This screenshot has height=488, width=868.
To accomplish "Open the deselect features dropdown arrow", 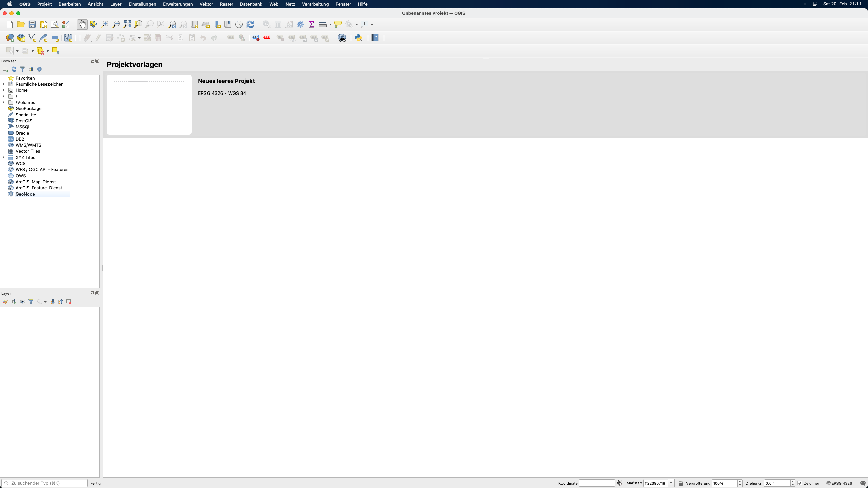I will (48, 51).
